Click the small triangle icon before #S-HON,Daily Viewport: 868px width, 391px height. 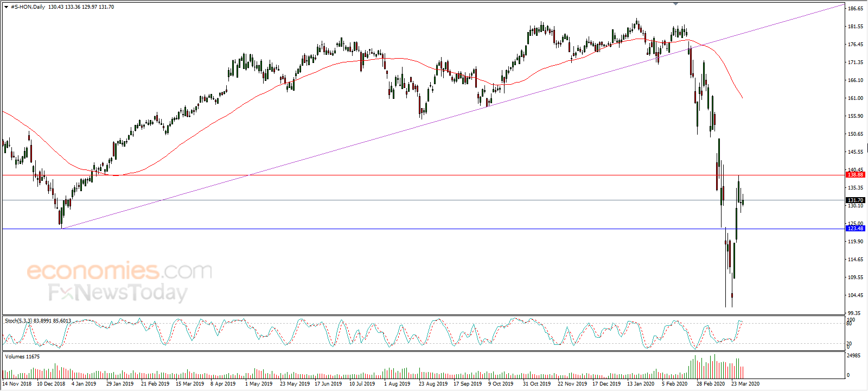6,7
